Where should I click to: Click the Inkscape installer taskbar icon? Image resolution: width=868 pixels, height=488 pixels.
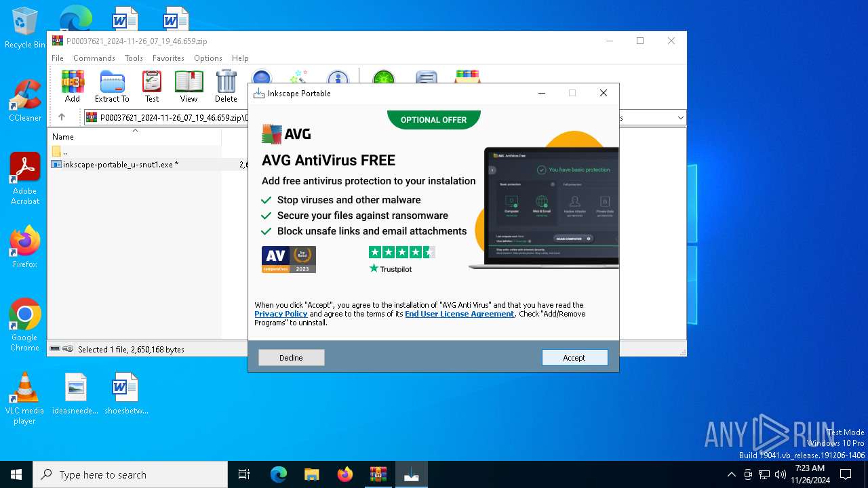(412, 474)
